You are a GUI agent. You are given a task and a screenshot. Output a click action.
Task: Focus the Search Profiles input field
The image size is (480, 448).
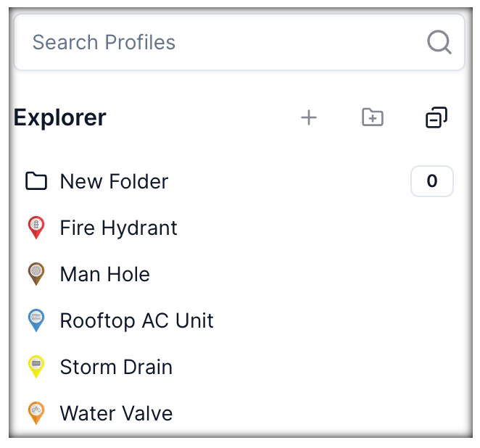[x=218, y=42]
